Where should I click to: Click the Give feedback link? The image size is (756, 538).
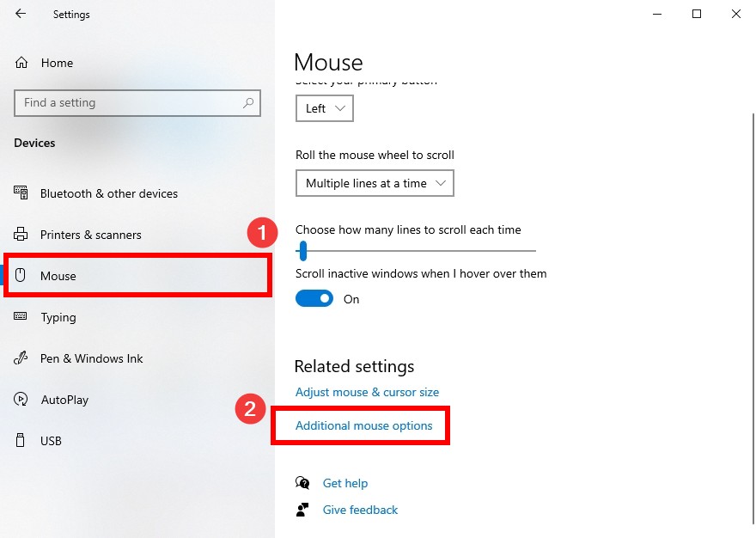coord(360,510)
